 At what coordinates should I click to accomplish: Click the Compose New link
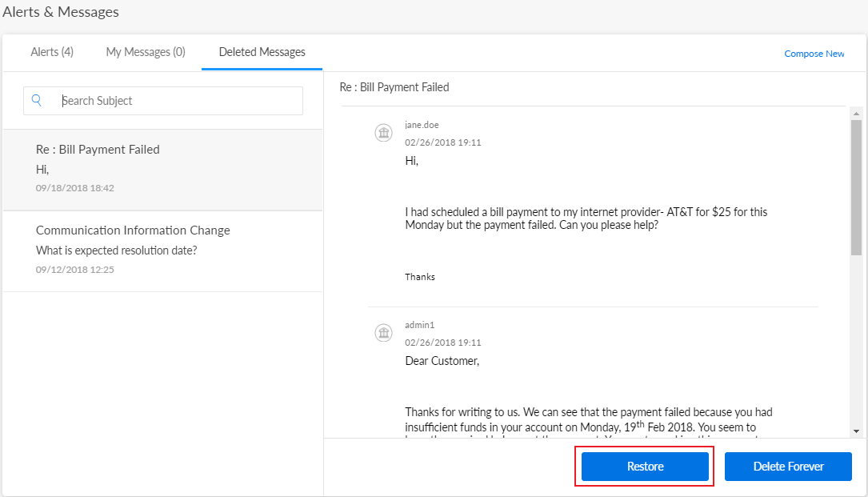[814, 54]
